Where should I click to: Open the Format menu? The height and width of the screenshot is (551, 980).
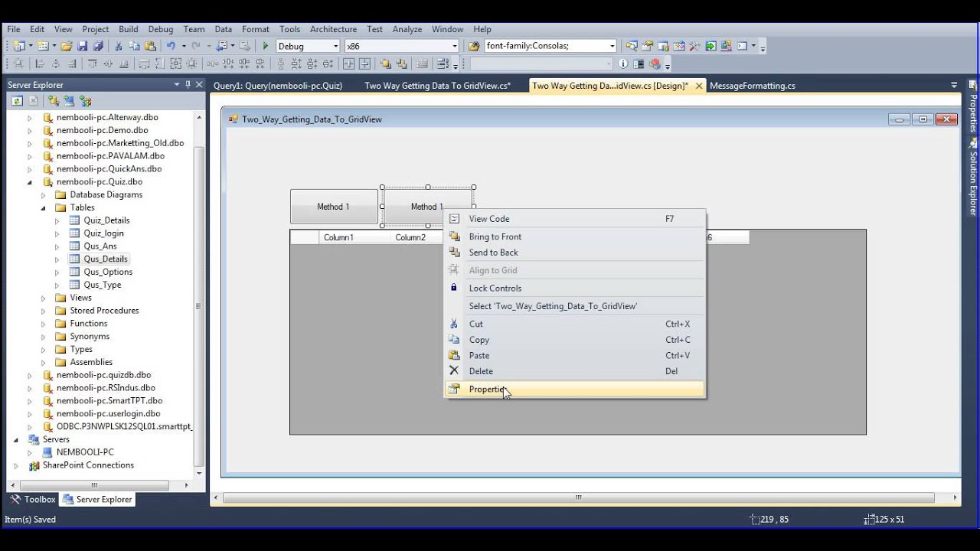point(256,29)
